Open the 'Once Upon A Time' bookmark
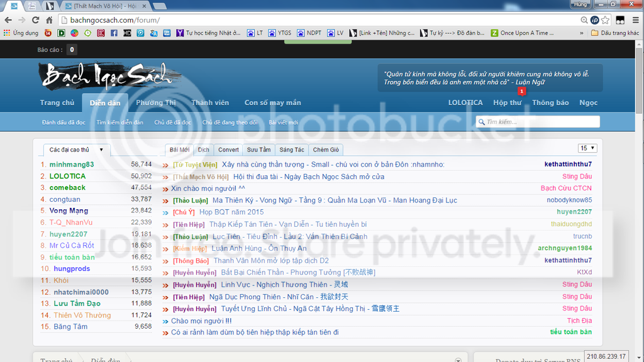The width and height of the screenshot is (644, 362). point(519,33)
